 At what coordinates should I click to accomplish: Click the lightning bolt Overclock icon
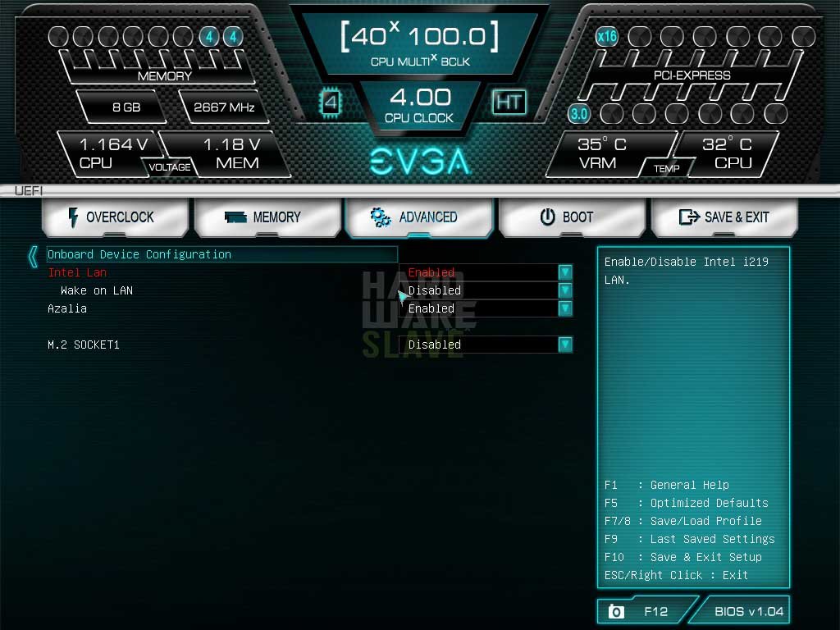pyautogui.click(x=73, y=217)
